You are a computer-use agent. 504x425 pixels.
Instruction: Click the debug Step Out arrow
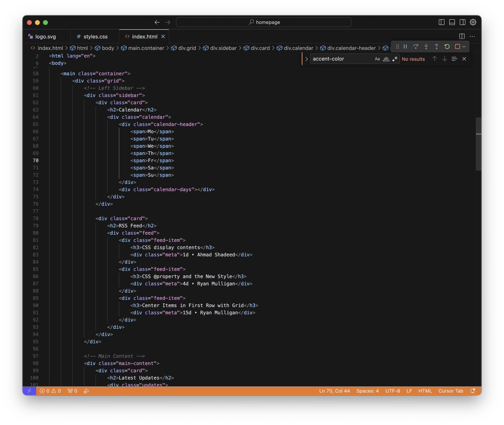click(436, 47)
